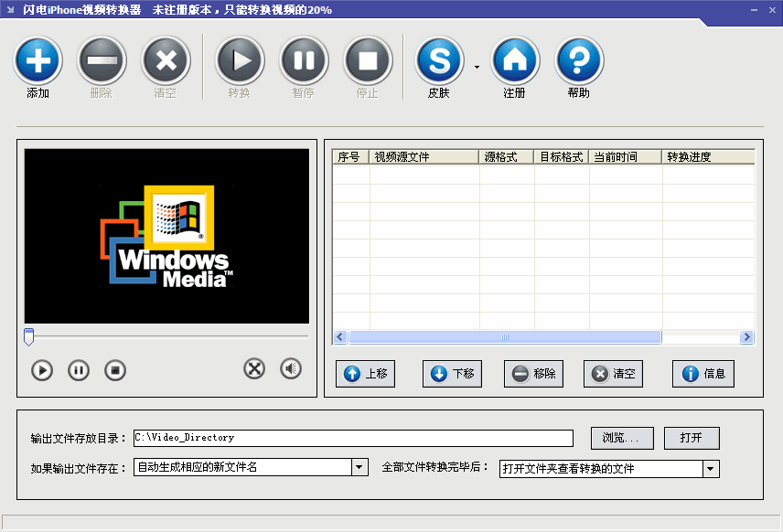Remove selected item with 移除 button
This screenshot has width=783, height=532.
click(534, 374)
